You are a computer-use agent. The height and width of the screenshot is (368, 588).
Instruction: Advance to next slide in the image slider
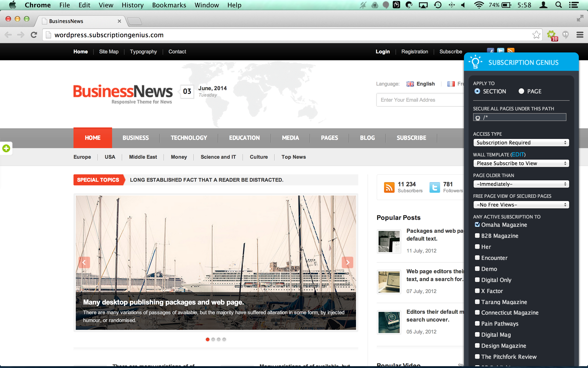(x=348, y=262)
